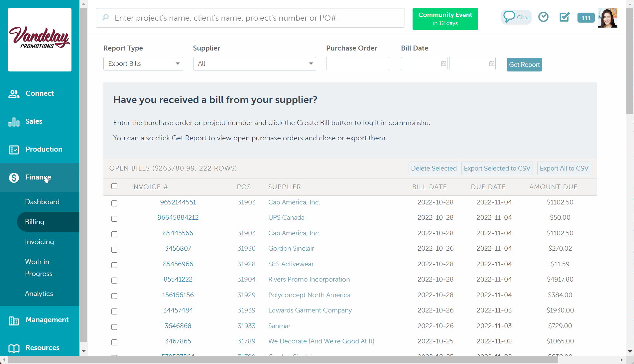Open tasks via the checkmark box icon
634x364 pixels.
pyautogui.click(x=564, y=17)
